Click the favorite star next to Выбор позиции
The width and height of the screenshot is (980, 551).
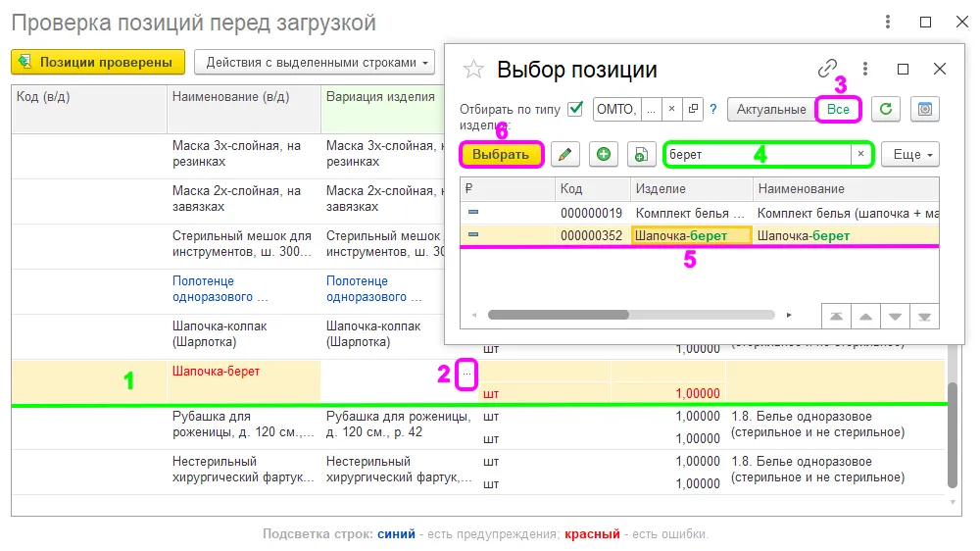pyautogui.click(x=473, y=69)
